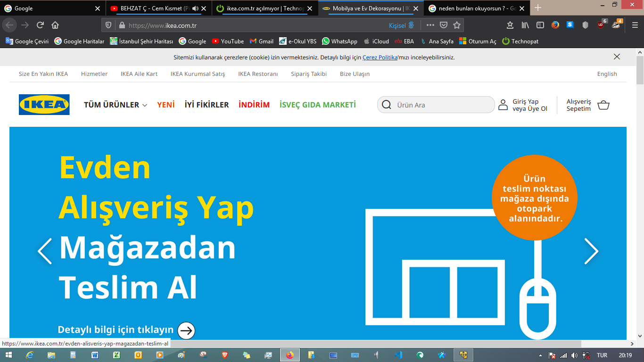
Task: Reload the current page
Action: pyautogui.click(x=40, y=25)
